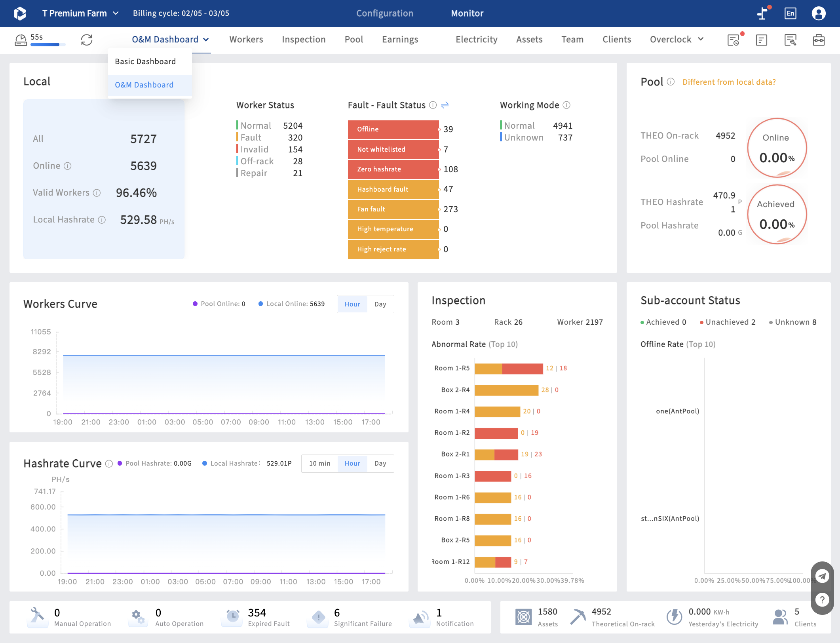The image size is (840, 643).
Task: Toggle Pool Online legend in Workers Curve
Action: [x=219, y=304]
